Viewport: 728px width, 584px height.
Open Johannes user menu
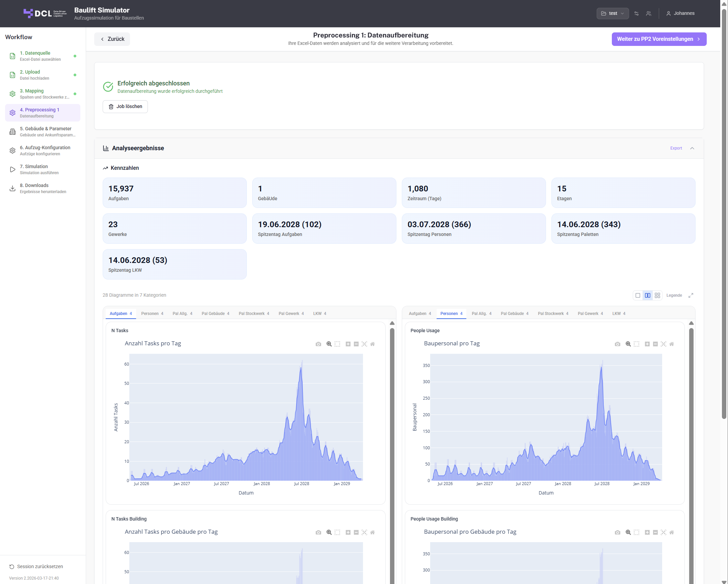[680, 14]
